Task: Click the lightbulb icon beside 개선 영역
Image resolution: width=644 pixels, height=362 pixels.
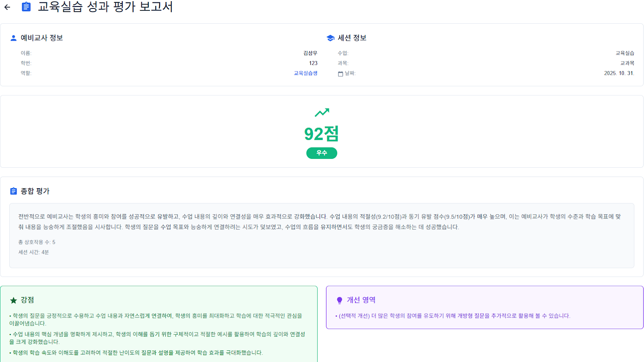Action: [339, 300]
